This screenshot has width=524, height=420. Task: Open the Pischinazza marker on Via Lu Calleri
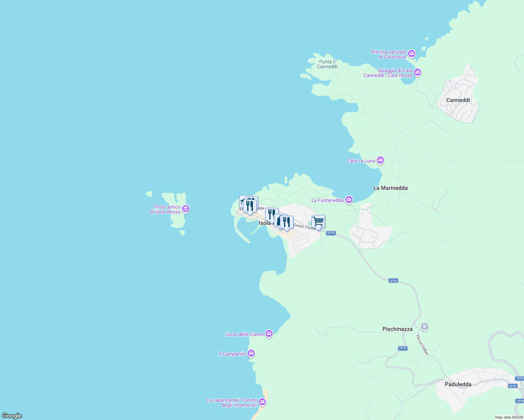424,326
